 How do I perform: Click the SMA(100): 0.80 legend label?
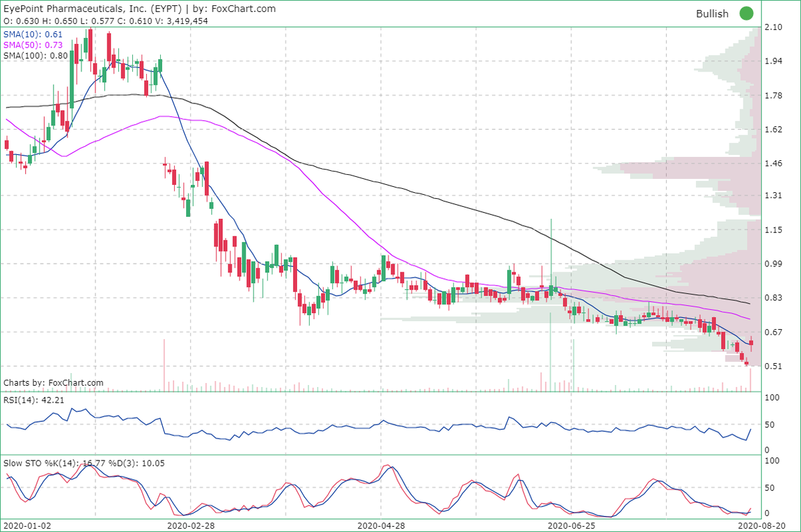(x=36, y=55)
